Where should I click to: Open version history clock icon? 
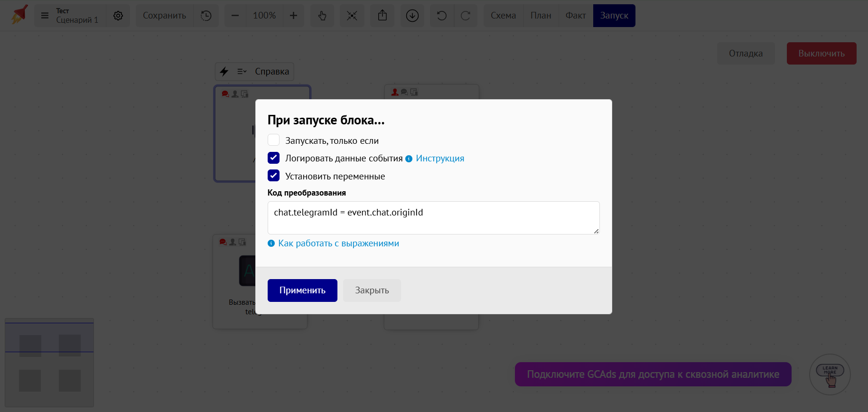pyautogui.click(x=206, y=16)
